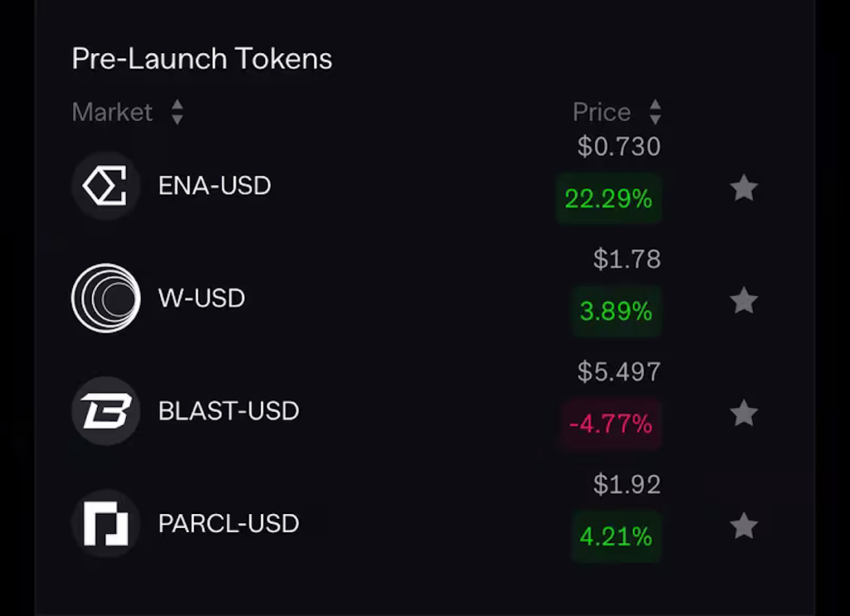Sort by Price using sort arrows
Screen dimensions: 850x616
(655, 112)
